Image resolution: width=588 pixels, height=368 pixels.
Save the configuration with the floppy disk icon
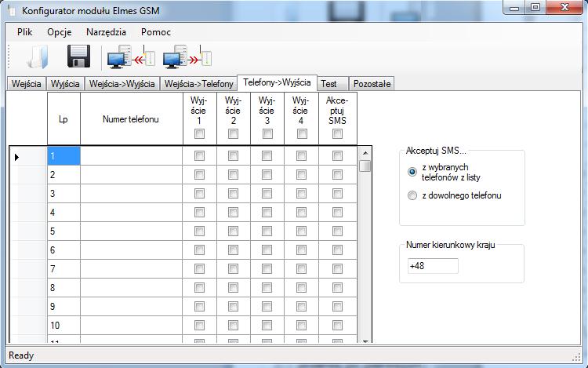click(x=78, y=56)
